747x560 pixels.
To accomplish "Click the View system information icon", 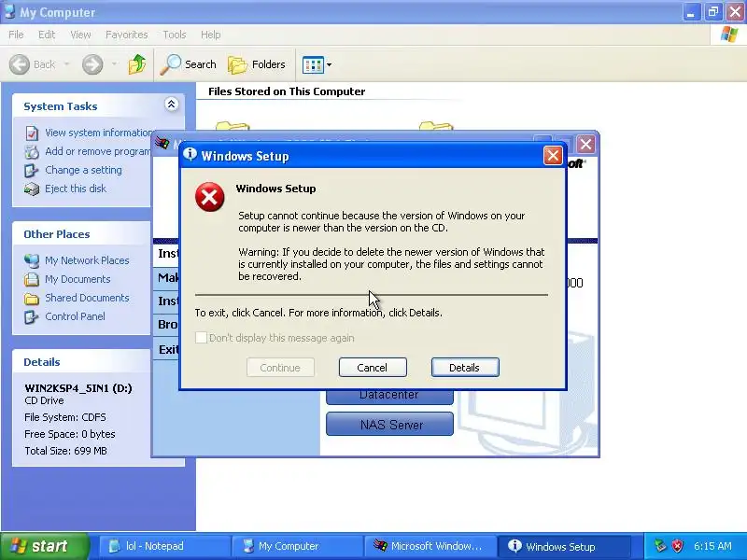I will (x=32, y=133).
